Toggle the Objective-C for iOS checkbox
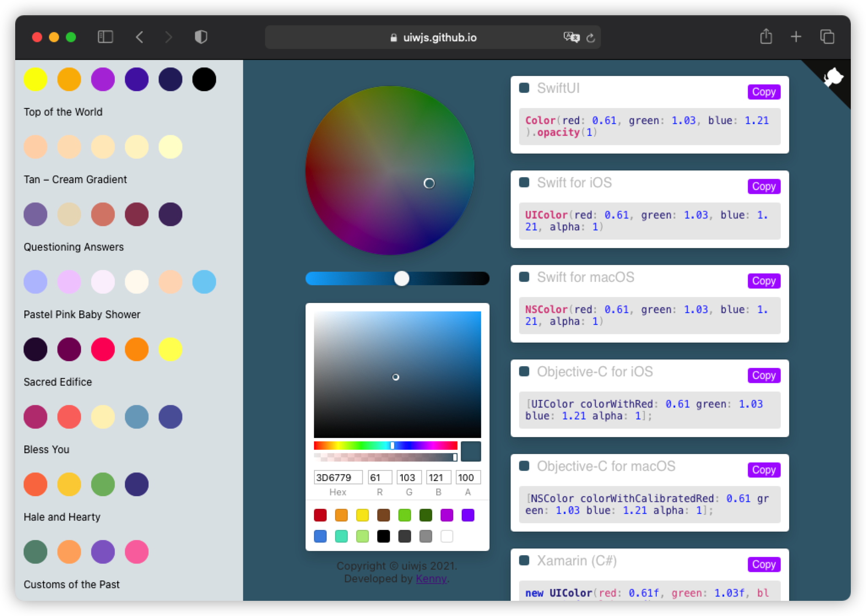Viewport: 866px width, 616px height. (x=524, y=372)
